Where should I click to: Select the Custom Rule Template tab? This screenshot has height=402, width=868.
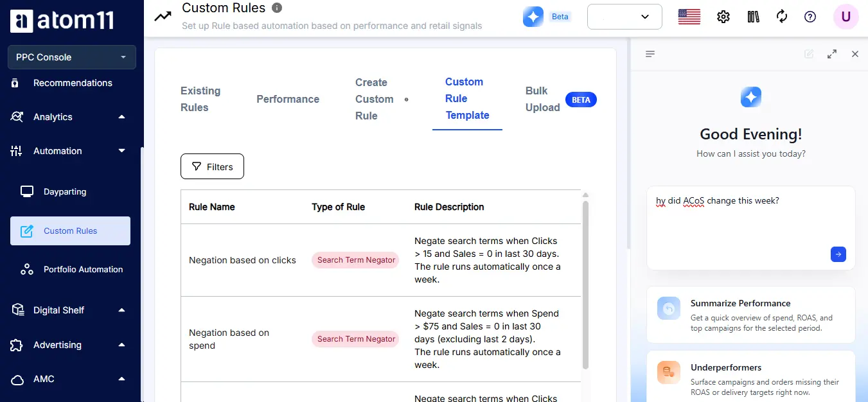[467, 98]
